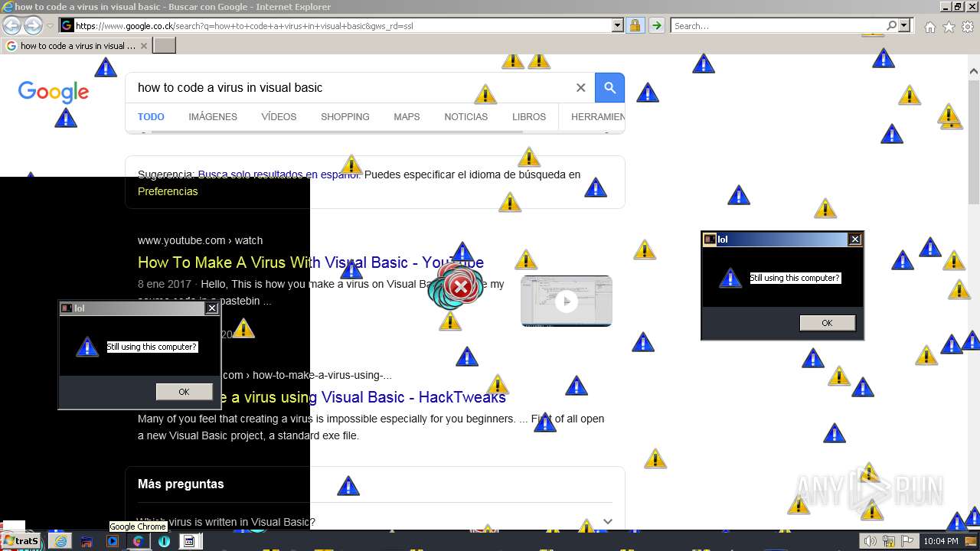The image size is (980, 551).
Task: Go back with the IE back arrow
Action: click(11, 25)
